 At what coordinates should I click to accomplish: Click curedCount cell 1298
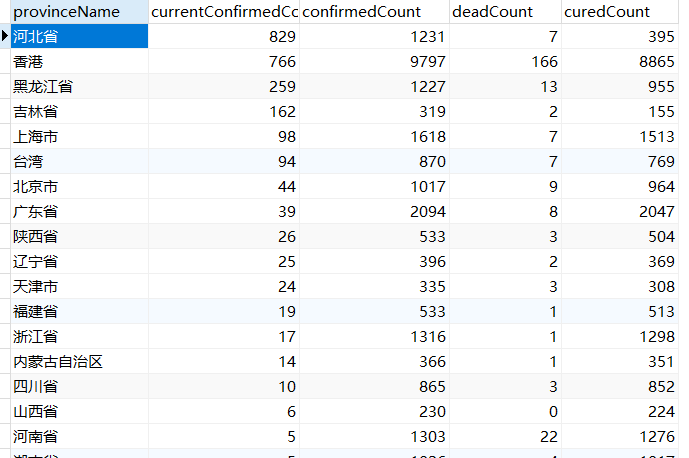tap(620, 337)
